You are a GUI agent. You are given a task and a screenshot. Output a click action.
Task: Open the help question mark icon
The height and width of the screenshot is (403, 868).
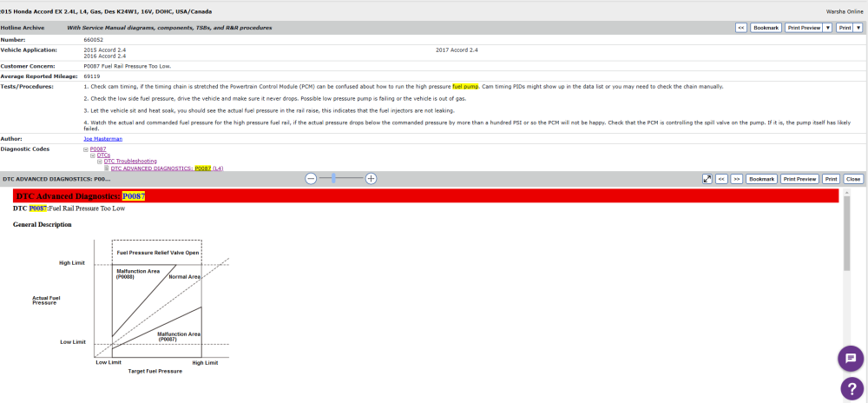852,389
